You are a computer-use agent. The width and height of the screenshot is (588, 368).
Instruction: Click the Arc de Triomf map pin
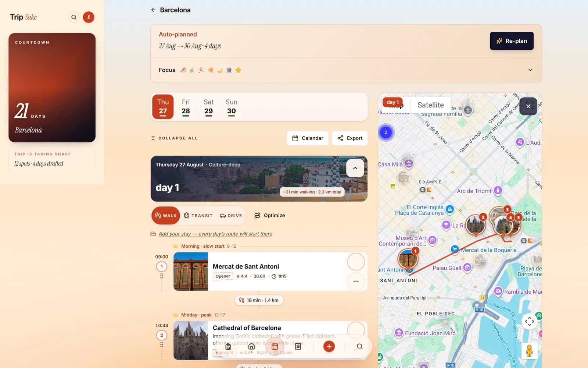498,190
